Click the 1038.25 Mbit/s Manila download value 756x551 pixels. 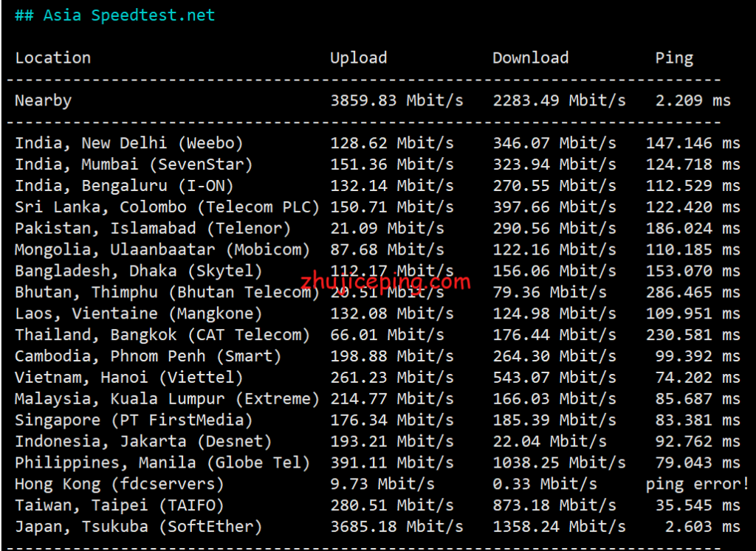(559, 463)
